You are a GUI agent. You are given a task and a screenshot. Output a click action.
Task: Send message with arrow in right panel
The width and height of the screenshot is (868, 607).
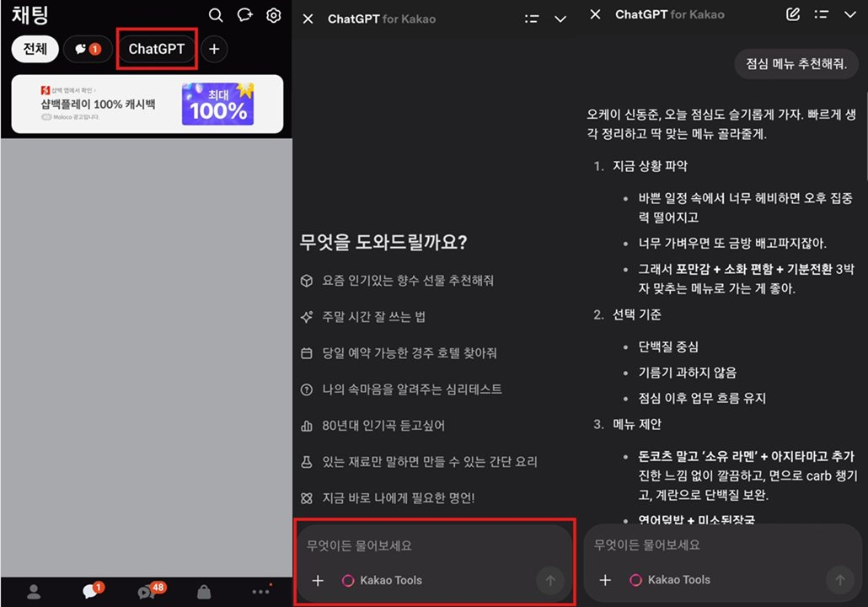click(x=839, y=580)
